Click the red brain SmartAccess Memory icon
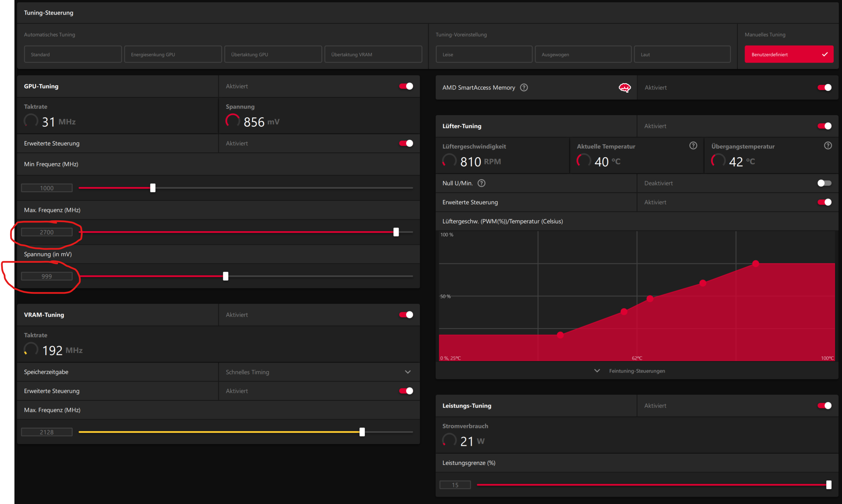 coord(625,88)
